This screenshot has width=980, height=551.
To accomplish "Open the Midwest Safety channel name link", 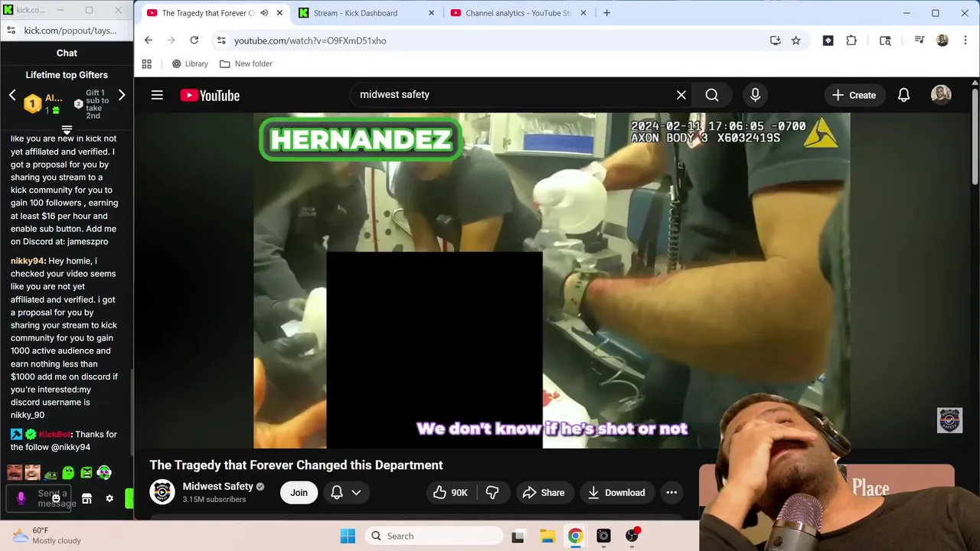I will [x=218, y=487].
